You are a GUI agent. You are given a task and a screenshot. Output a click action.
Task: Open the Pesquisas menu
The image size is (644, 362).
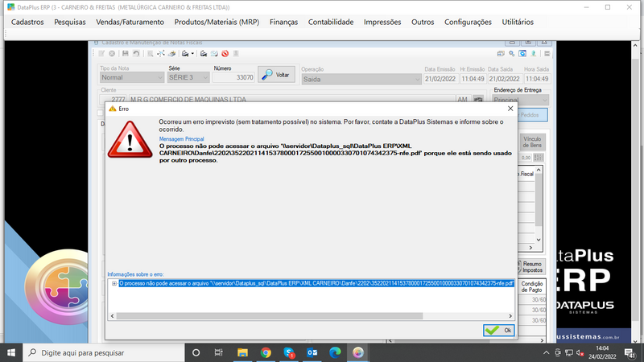pyautogui.click(x=70, y=23)
